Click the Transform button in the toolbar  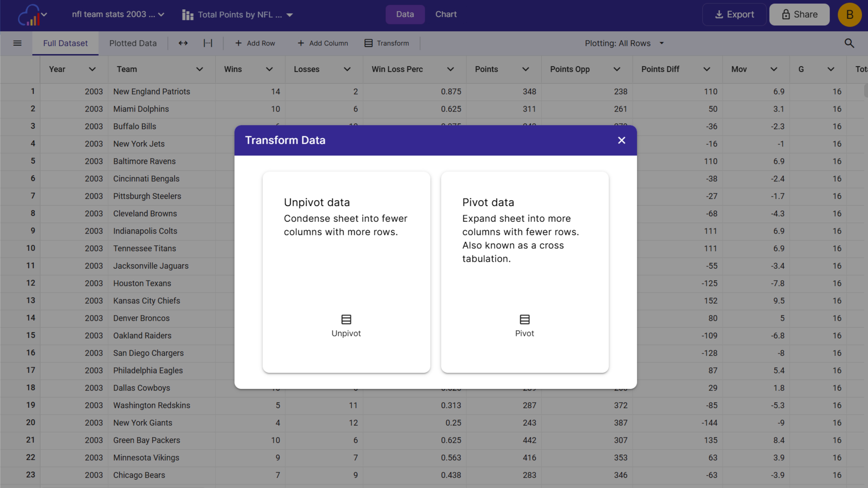click(387, 43)
